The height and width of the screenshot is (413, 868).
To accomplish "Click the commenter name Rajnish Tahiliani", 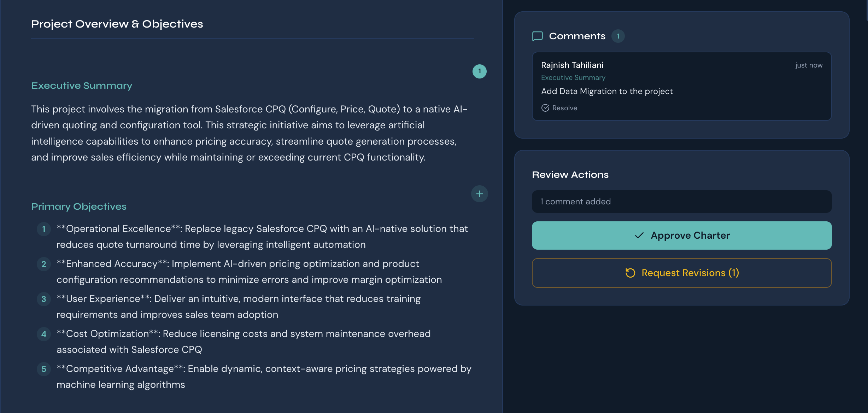I will coord(572,65).
